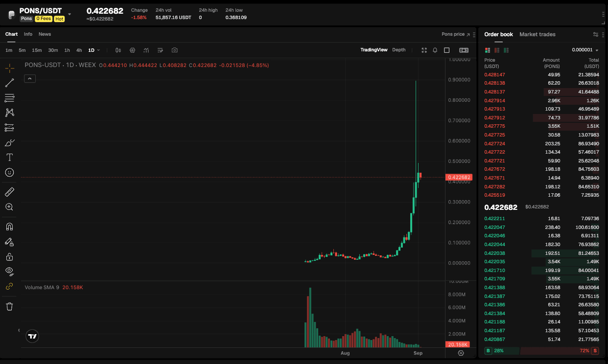Take a chart snapshot with camera icon
Screen dimensions: 608x364
175,50
